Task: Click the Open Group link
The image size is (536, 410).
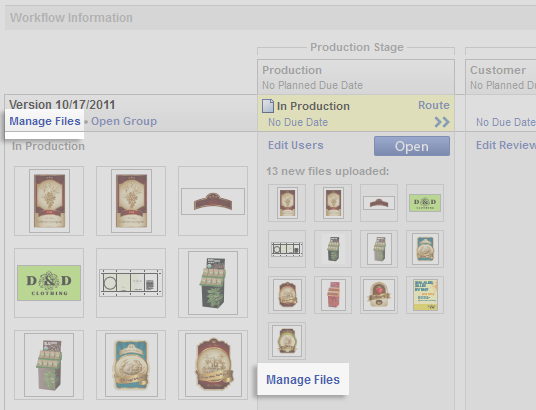Action: 124,121
